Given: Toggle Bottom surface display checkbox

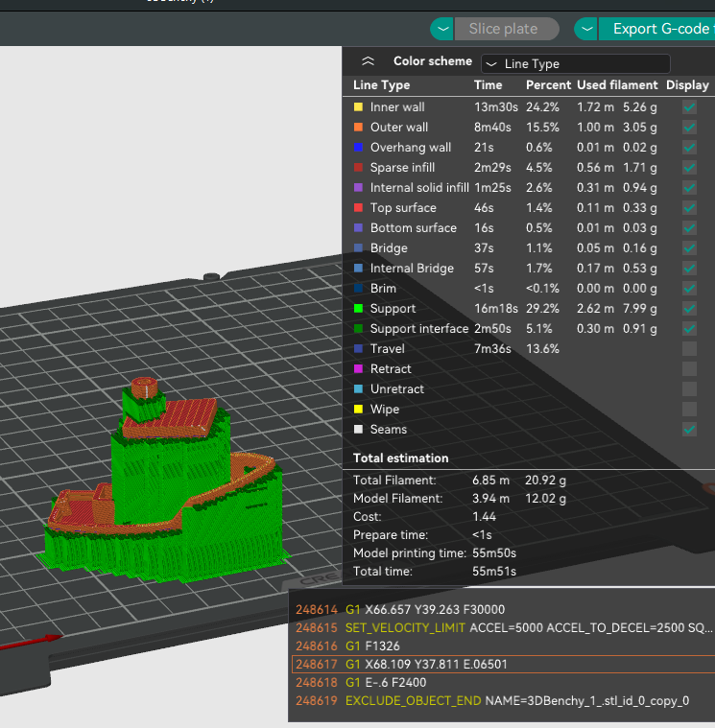Looking at the screenshot, I should [689, 228].
